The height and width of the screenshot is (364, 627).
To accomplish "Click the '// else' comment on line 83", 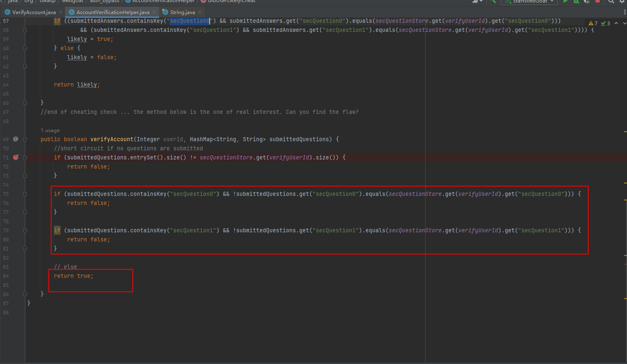I will click(x=65, y=267).
